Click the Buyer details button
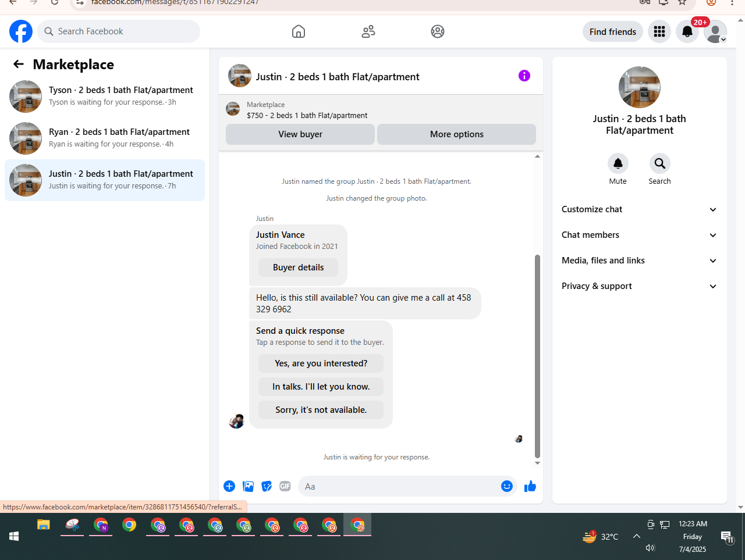This screenshot has height=560, width=745. coord(299,267)
